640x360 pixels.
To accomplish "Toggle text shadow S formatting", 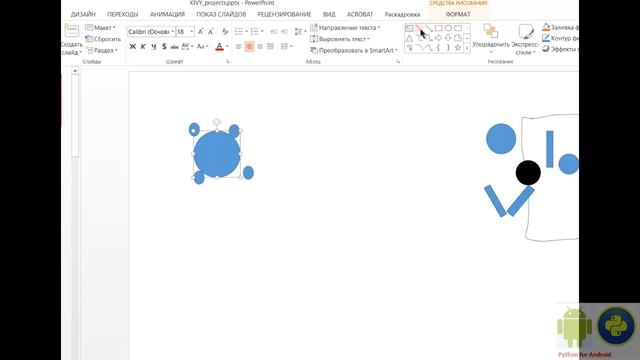I will [x=164, y=47].
